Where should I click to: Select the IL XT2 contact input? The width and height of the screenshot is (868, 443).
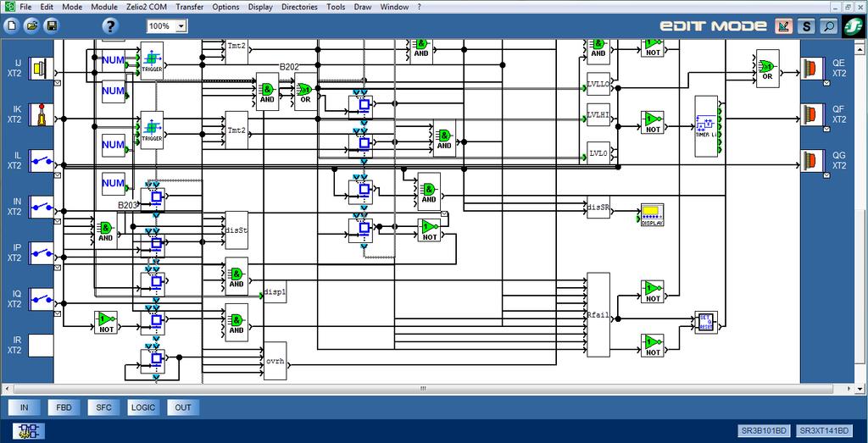[41, 161]
